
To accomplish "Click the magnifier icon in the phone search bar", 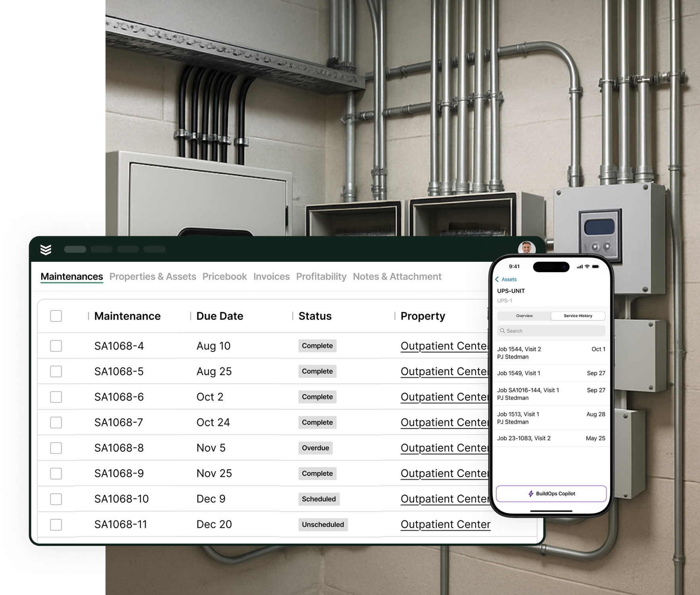I will pyautogui.click(x=503, y=330).
